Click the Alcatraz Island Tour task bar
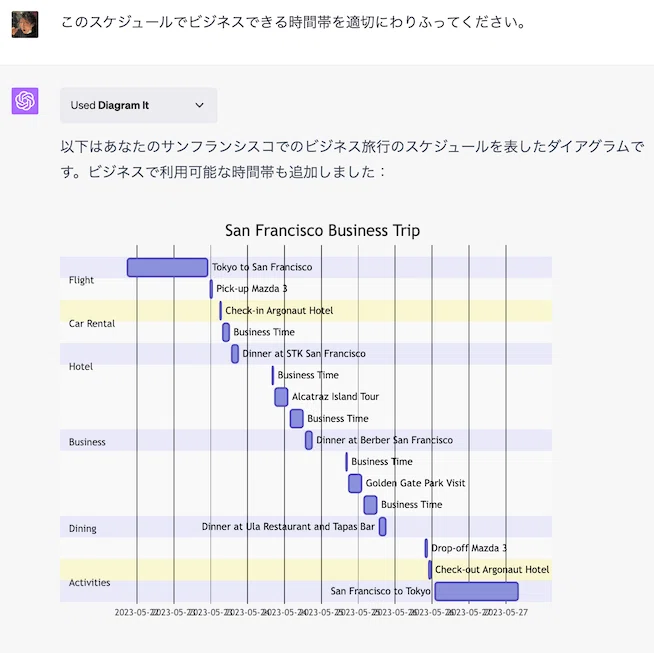This screenshot has width=654, height=653. point(281,397)
